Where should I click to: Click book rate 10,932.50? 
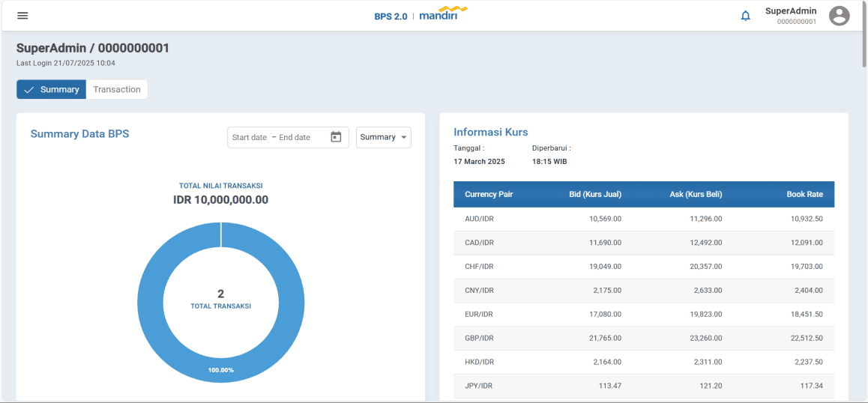point(807,219)
